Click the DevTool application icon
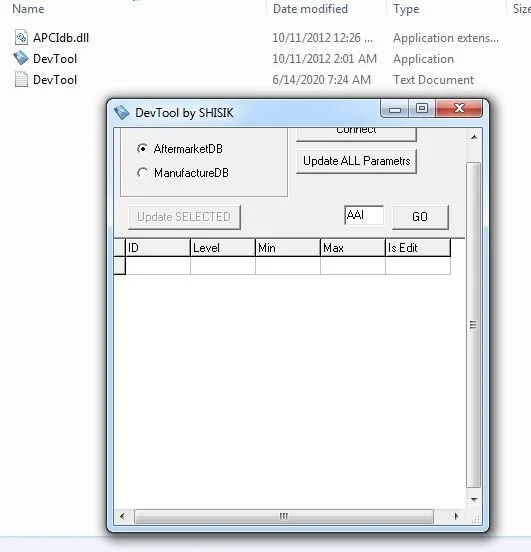This screenshot has height=552, width=531. pos(21,58)
